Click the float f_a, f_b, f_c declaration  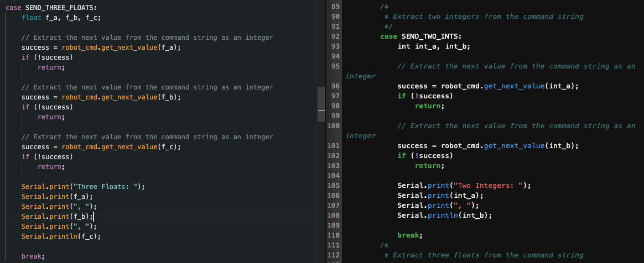[61, 18]
